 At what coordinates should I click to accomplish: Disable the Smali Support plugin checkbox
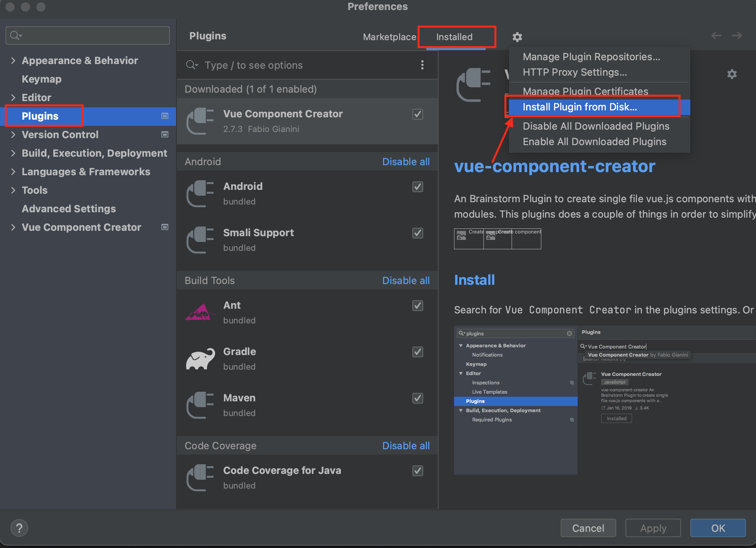tap(417, 233)
